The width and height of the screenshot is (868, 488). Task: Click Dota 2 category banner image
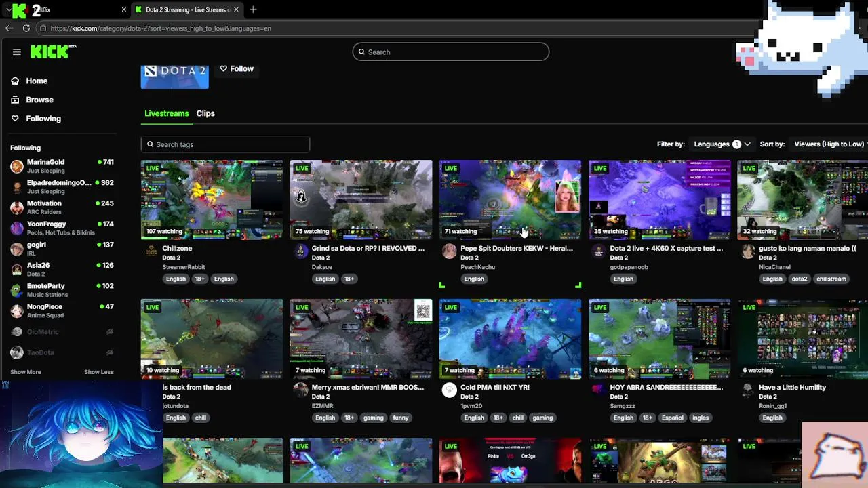(x=175, y=77)
